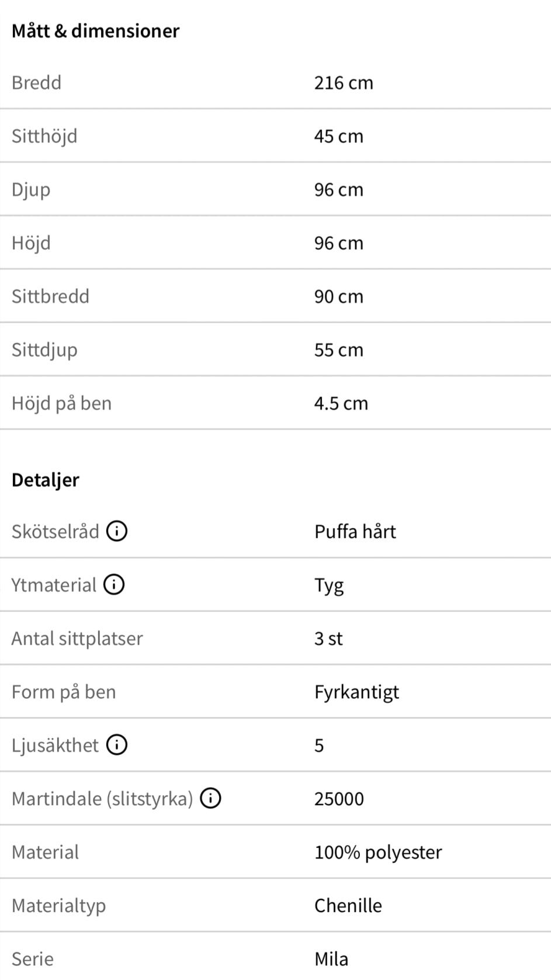
Task: Click the Fyrkantigt leg shape value
Action: click(x=356, y=692)
